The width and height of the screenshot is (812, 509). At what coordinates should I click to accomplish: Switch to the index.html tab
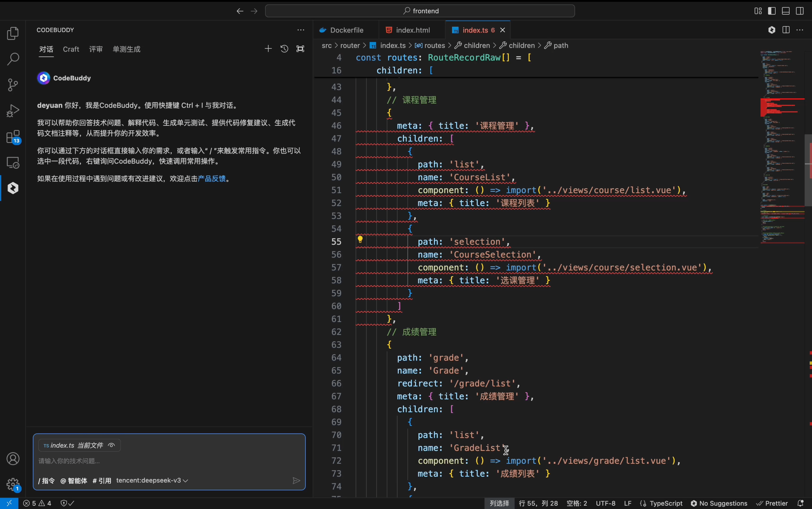tap(412, 30)
